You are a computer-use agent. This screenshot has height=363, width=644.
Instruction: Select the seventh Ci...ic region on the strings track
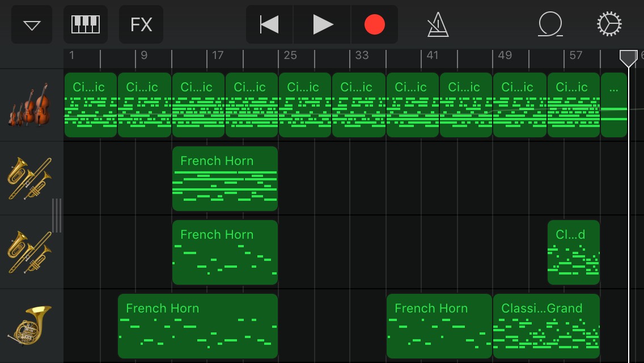click(413, 105)
